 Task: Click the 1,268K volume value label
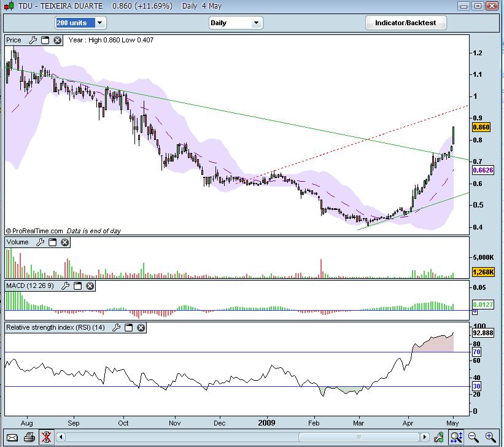pyautogui.click(x=483, y=273)
